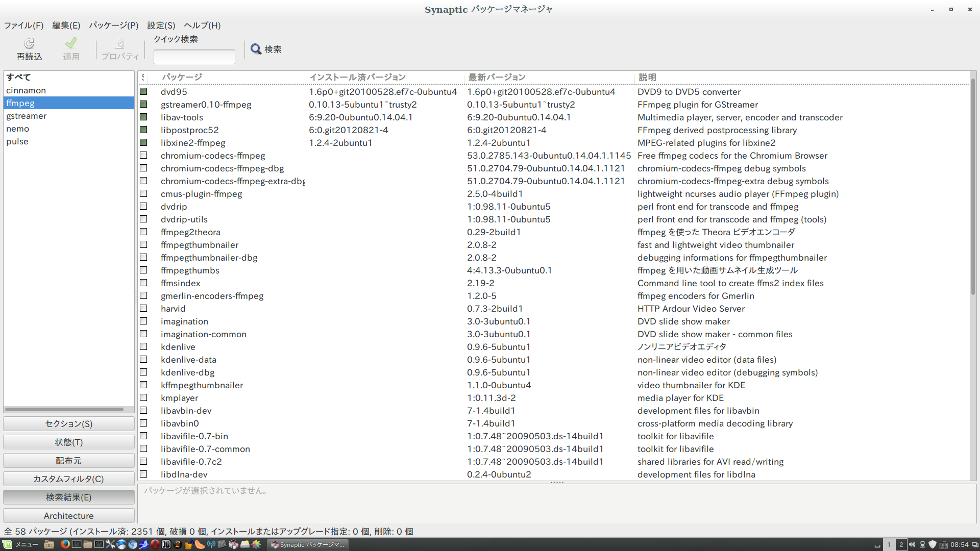Click the Apply (適用) checkmark icon

coord(71,43)
